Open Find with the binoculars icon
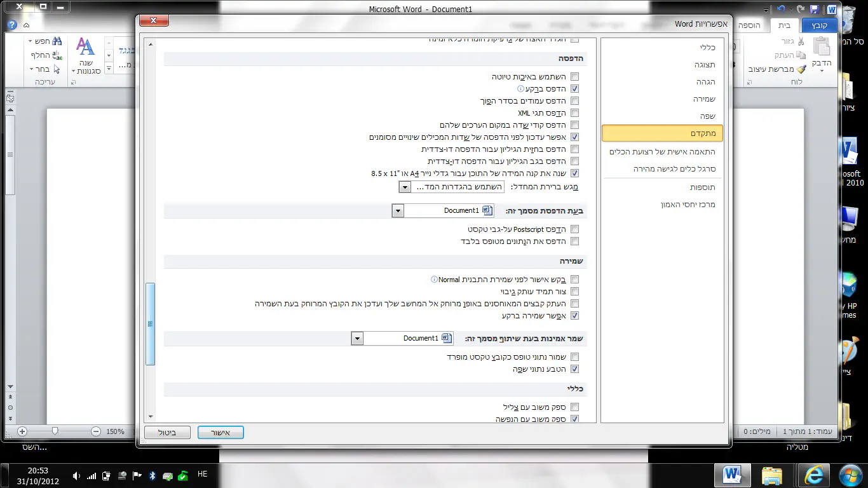Image resolution: width=868 pixels, height=488 pixels. (x=57, y=41)
